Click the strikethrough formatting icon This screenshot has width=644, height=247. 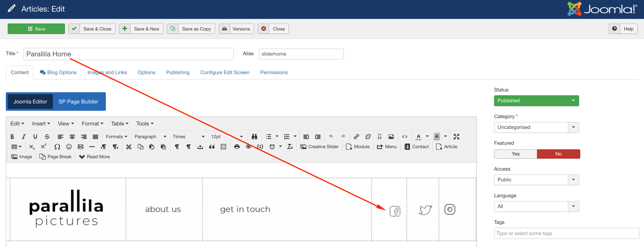pyautogui.click(x=47, y=137)
